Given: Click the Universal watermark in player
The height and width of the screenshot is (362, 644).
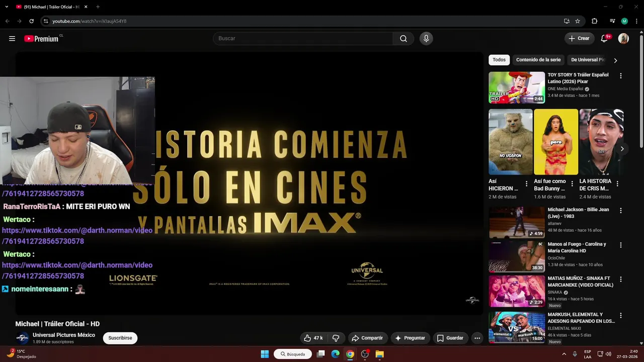Looking at the screenshot, I should click(472, 300).
